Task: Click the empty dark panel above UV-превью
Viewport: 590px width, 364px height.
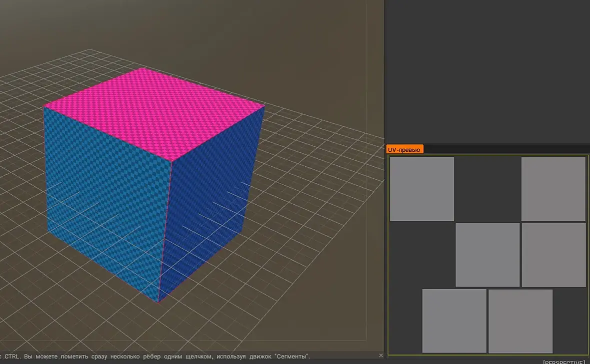Action: (x=487, y=70)
